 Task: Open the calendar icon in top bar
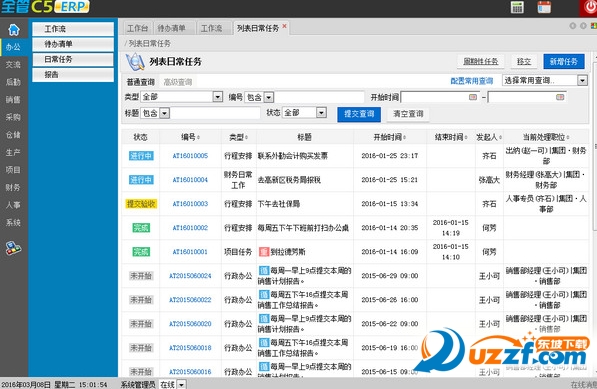[x=544, y=7]
